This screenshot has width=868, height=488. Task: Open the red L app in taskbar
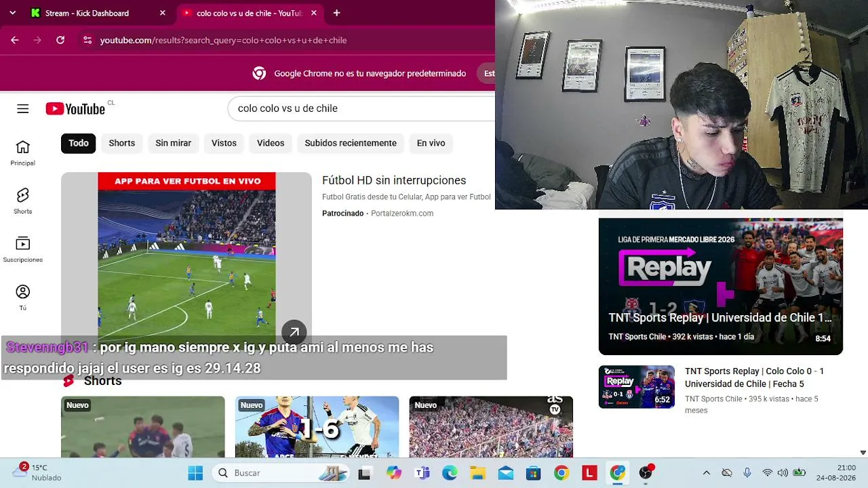coord(589,473)
